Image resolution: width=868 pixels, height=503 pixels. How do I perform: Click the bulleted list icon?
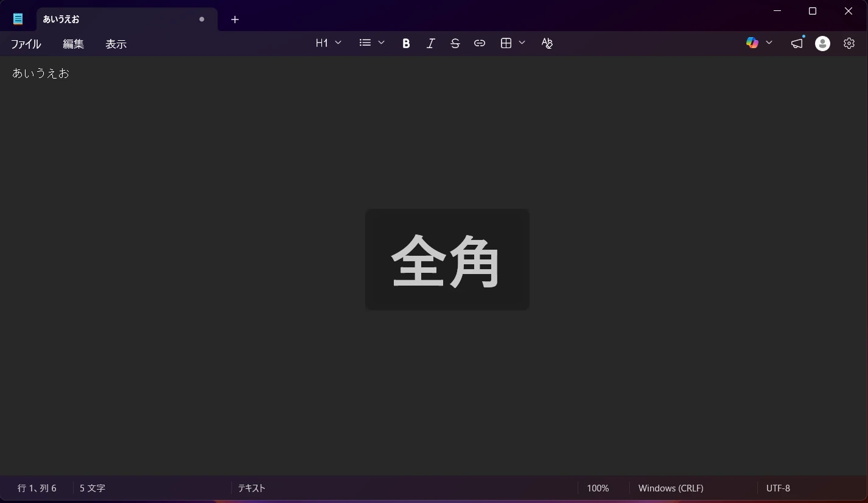pyautogui.click(x=365, y=43)
